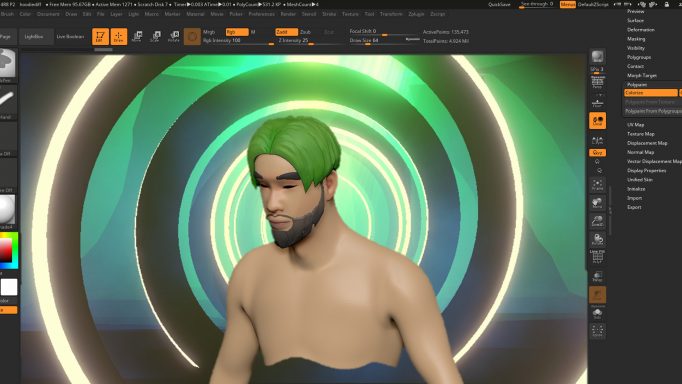682x384 pixels.
Task: Toggle Zadd sculpt mode
Action: click(286, 32)
